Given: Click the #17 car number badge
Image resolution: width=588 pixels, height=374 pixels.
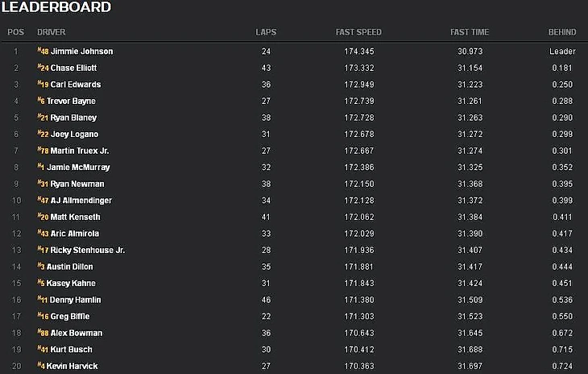Looking at the screenshot, I should [x=43, y=250].
